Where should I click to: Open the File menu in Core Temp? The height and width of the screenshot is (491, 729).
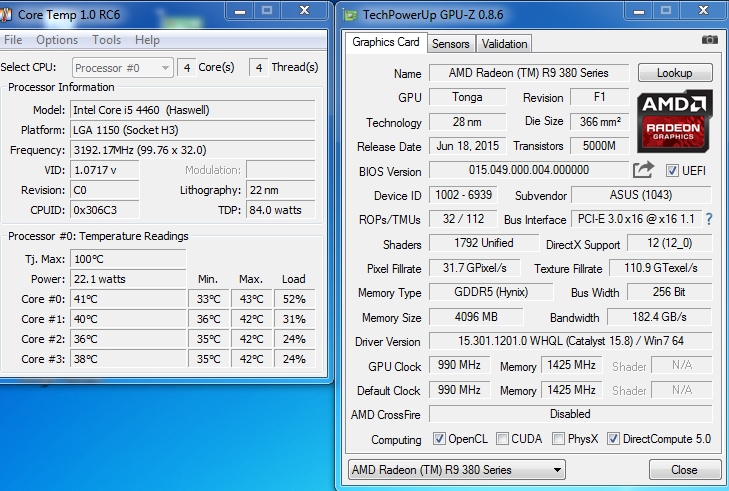click(x=13, y=40)
